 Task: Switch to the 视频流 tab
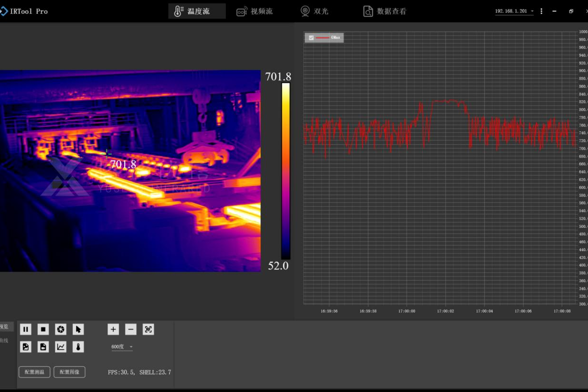click(255, 11)
